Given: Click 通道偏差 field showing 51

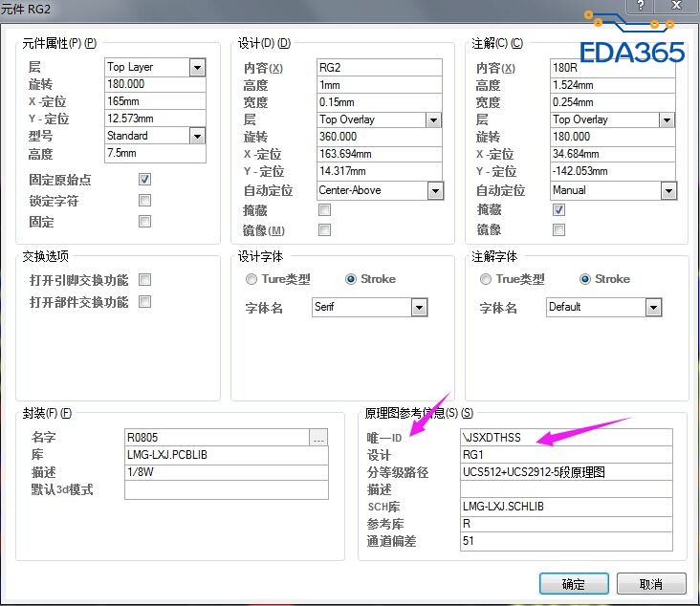Looking at the screenshot, I should pos(566,541).
